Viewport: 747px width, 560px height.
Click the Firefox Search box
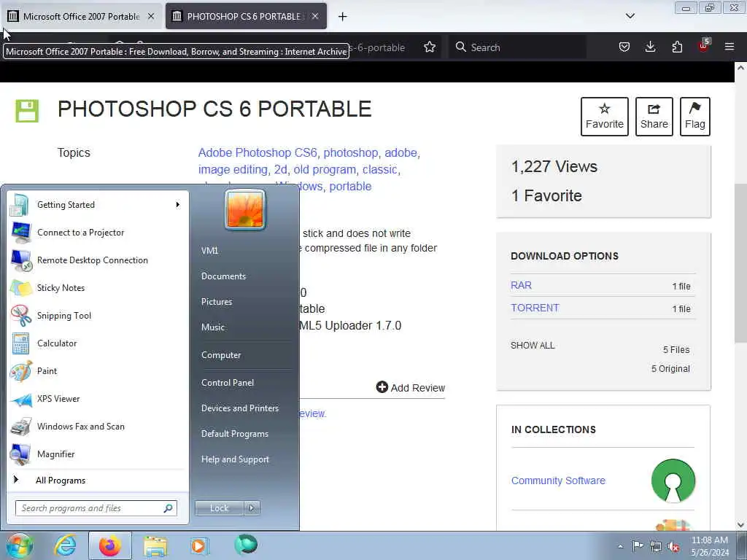click(518, 47)
